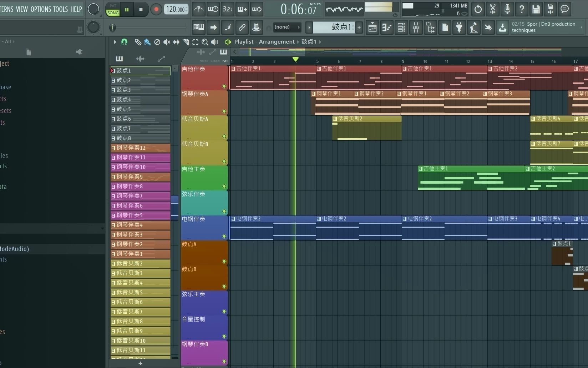Viewport: 588px width, 368px height.
Task: Click the render as audio file icon
Action: pyautogui.click(x=551, y=9)
